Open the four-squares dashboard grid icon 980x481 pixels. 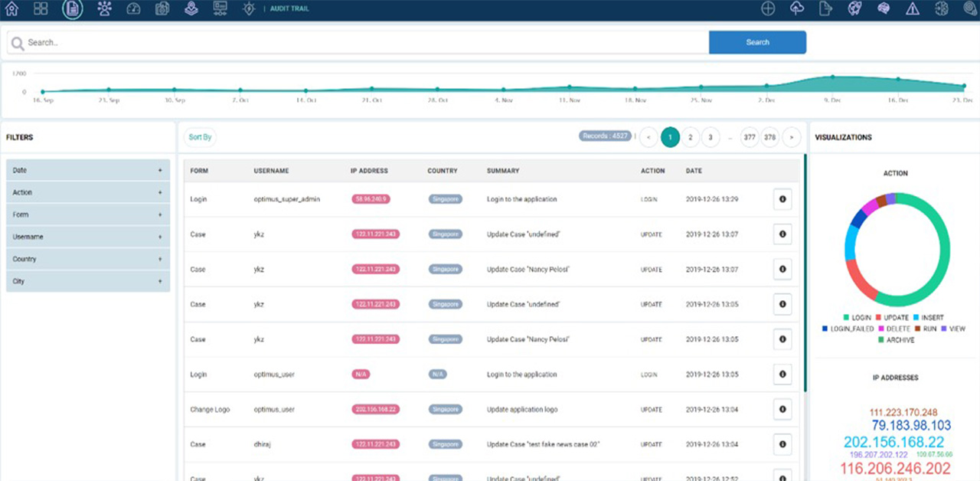click(41, 8)
